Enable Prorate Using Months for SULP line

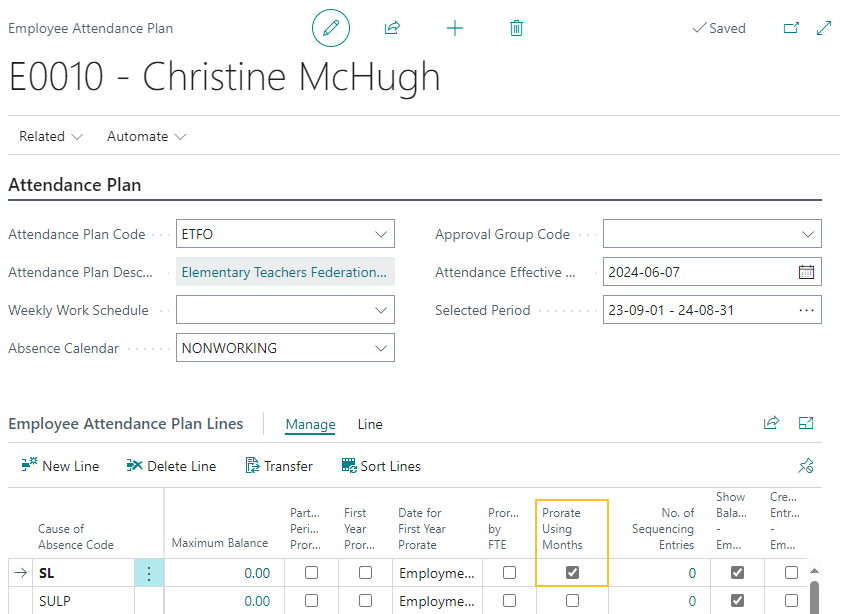click(x=571, y=601)
